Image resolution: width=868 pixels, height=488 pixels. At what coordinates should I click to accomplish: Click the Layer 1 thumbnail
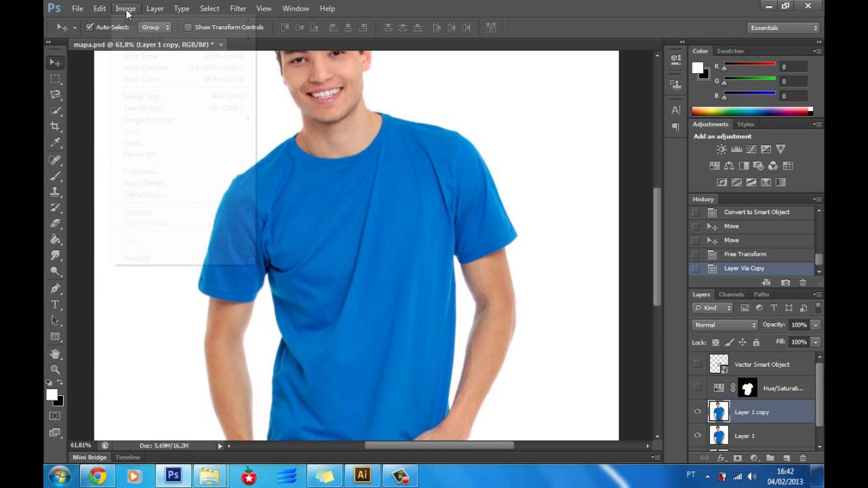719,435
